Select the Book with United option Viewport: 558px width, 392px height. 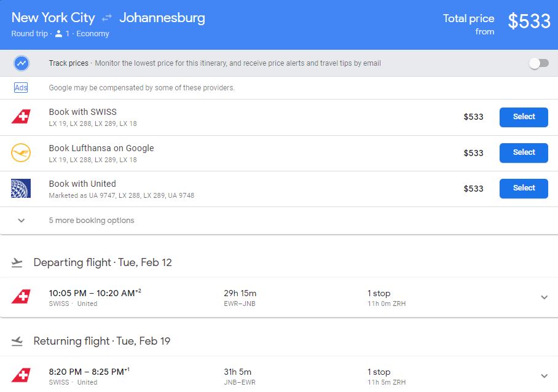(x=524, y=188)
